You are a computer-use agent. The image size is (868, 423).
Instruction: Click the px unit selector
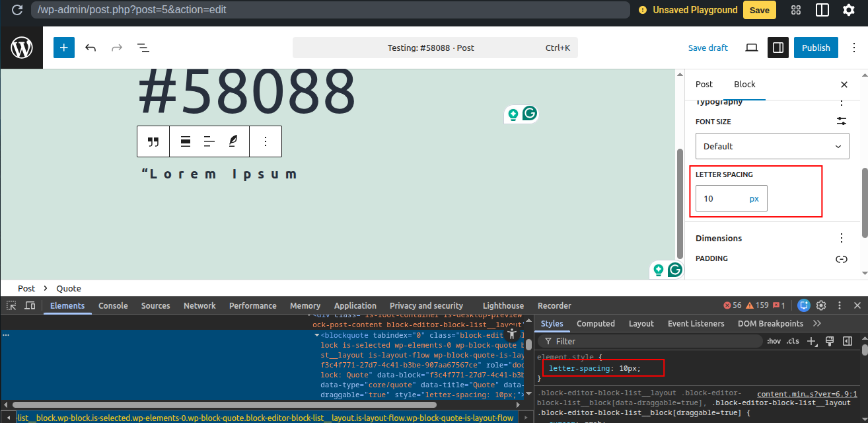(x=754, y=198)
